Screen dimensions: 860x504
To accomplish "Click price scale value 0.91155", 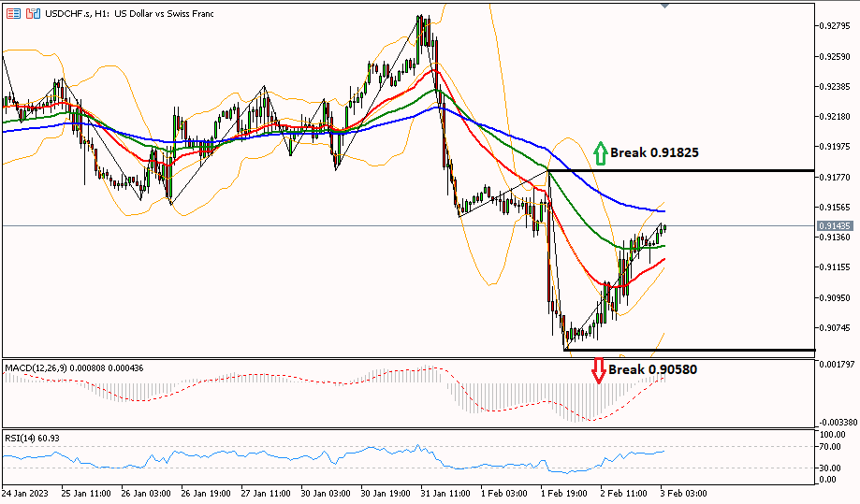I will [x=835, y=267].
